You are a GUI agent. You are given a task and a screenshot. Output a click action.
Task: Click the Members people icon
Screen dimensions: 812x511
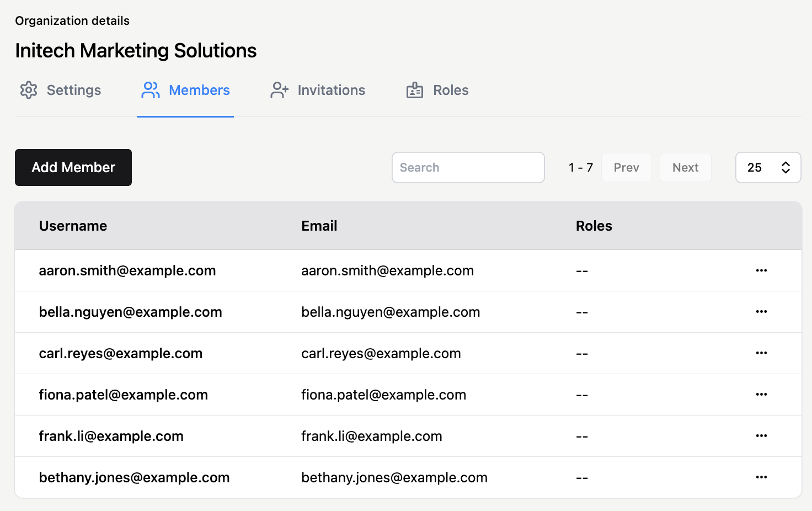[151, 90]
